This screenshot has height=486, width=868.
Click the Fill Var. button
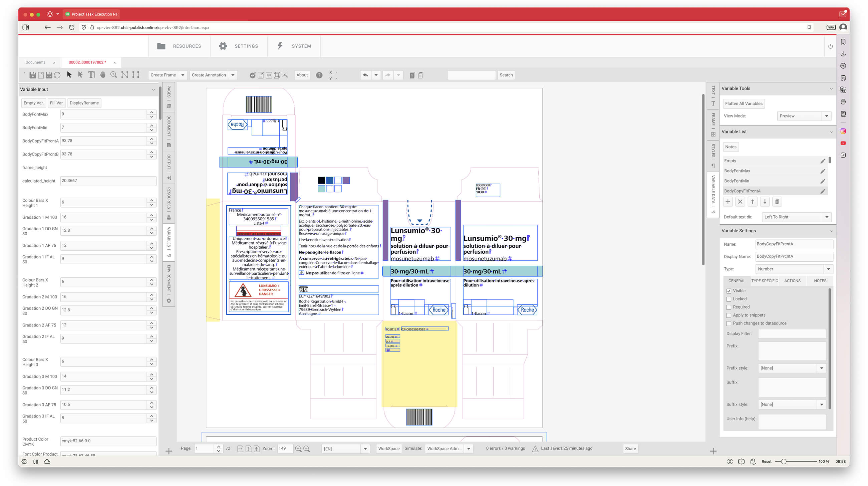[56, 103]
